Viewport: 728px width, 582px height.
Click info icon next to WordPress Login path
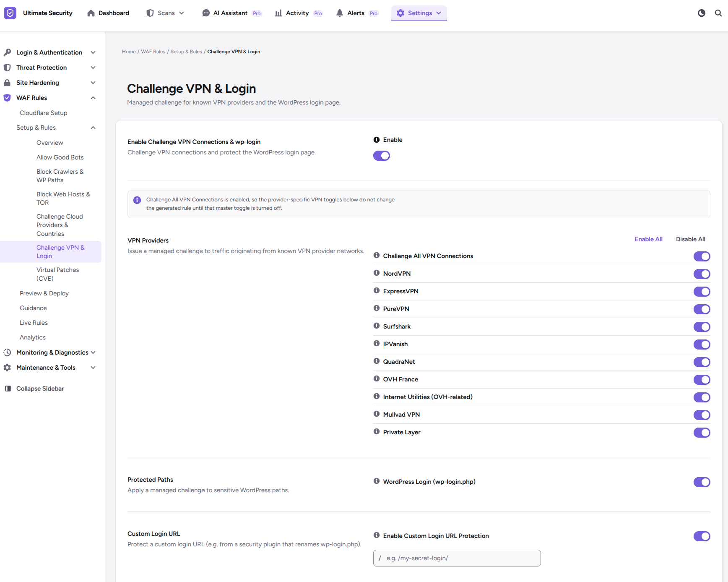tap(377, 481)
